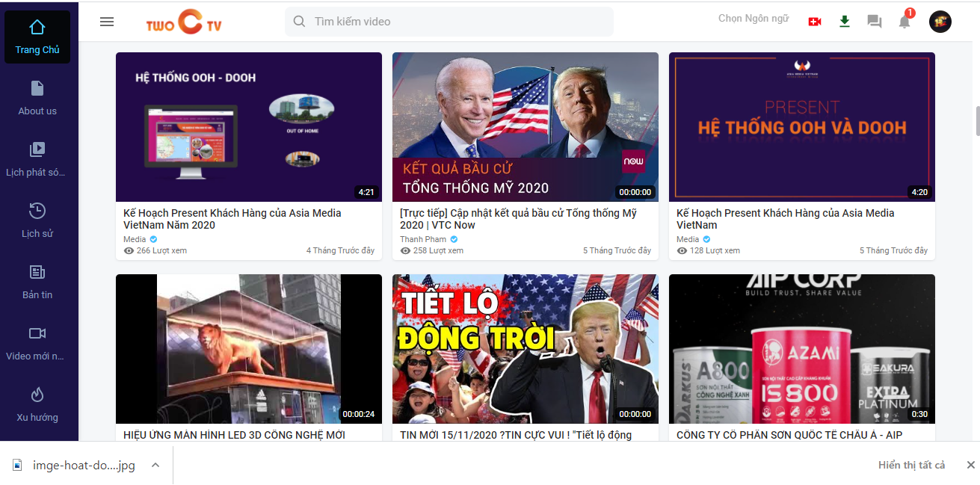Click the page's vertical scrollbar thumb

point(977,121)
